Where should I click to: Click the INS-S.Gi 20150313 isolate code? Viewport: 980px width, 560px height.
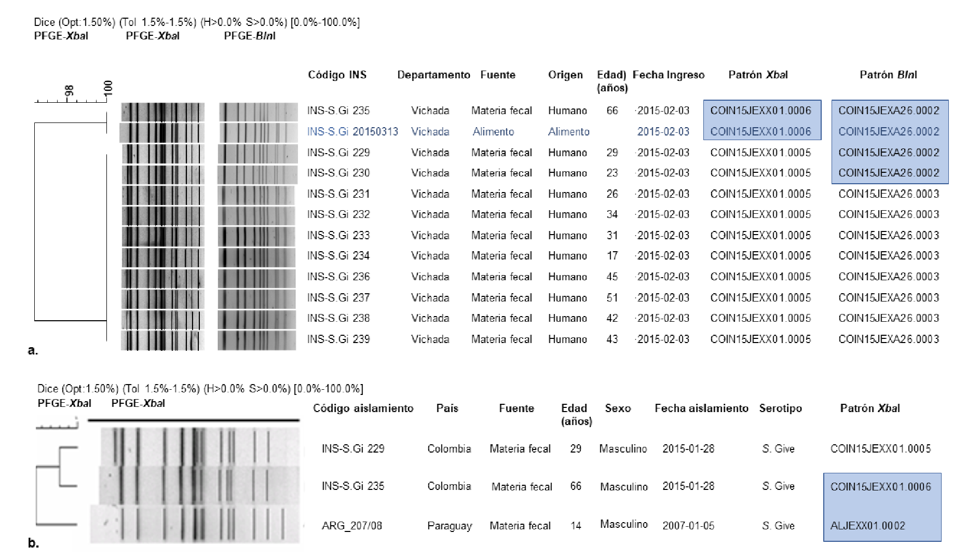[352, 132]
